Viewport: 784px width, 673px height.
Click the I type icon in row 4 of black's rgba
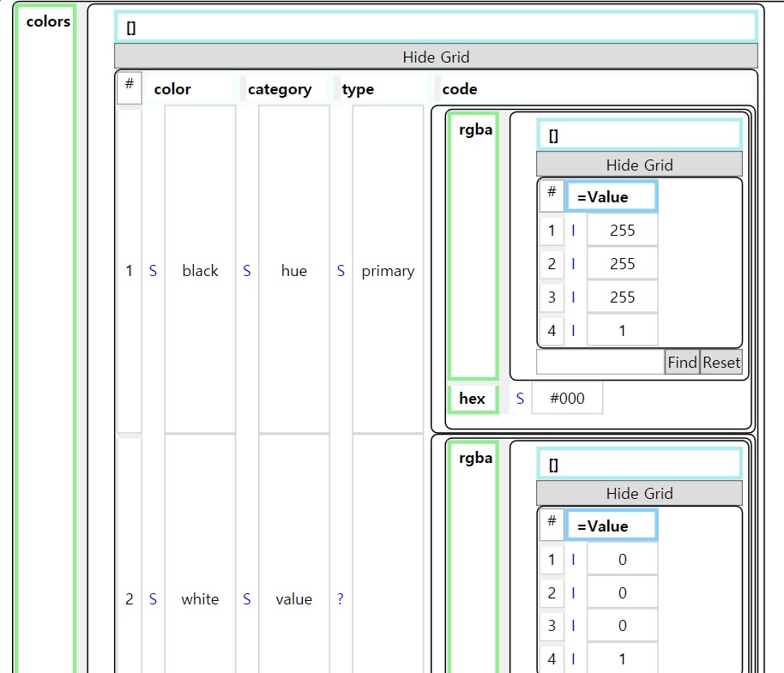tap(573, 330)
